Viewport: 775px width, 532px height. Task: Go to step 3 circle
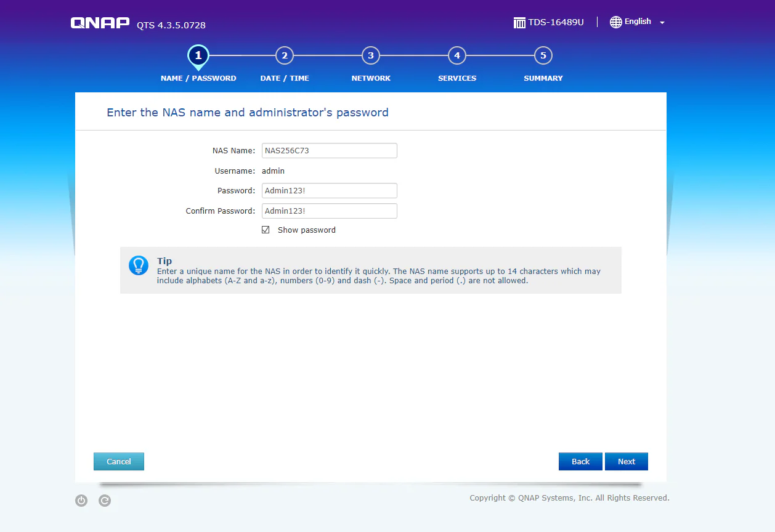tap(371, 55)
